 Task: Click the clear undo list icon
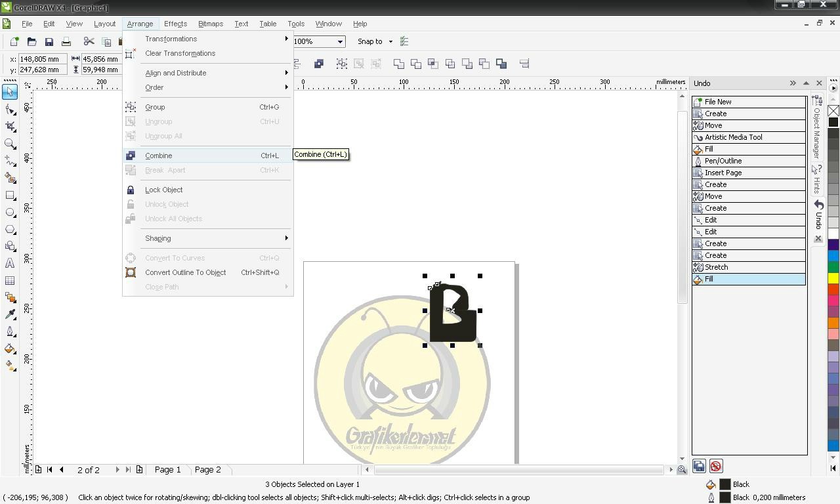point(716,466)
